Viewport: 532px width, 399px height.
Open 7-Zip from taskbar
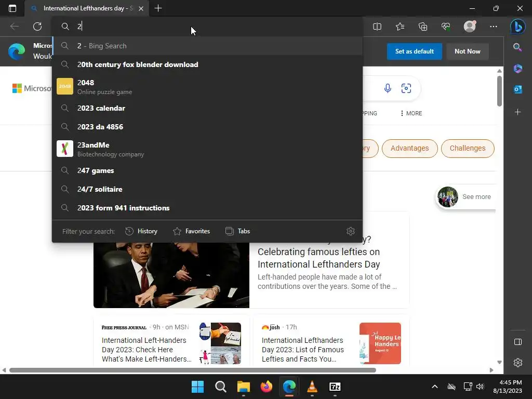pyautogui.click(x=335, y=387)
